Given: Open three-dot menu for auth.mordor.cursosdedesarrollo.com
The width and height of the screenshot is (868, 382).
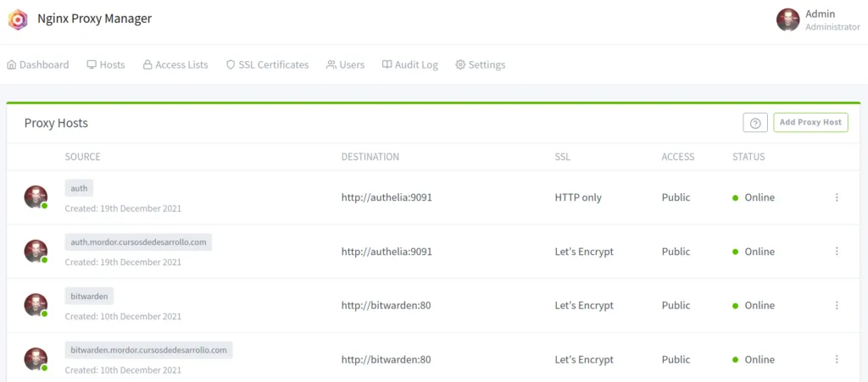Looking at the screenshot, I should (837, 252).
